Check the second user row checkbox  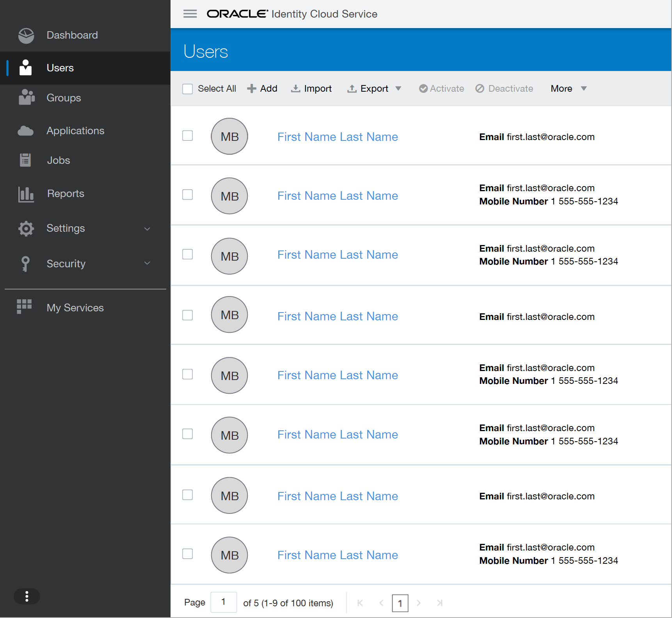[x=188, y=194]
